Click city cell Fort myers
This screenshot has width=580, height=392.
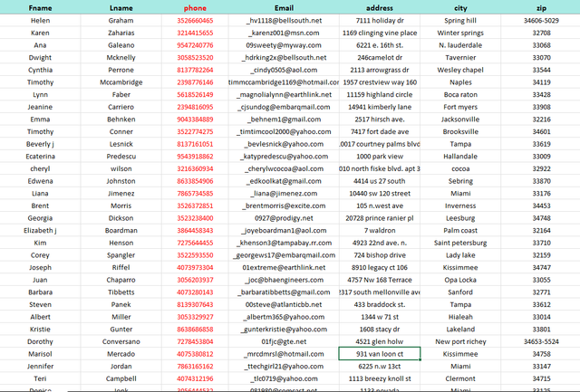(460, 107)
